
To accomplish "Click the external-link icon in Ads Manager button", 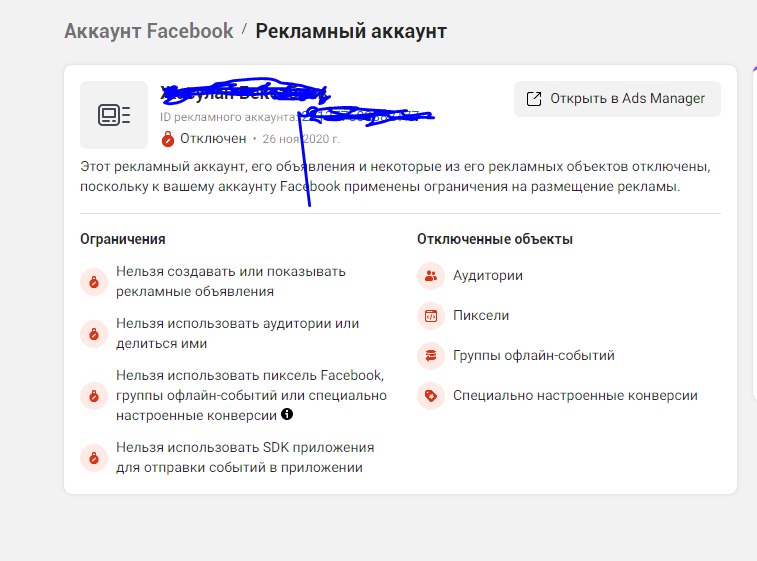I will click(x=533, y=98).
